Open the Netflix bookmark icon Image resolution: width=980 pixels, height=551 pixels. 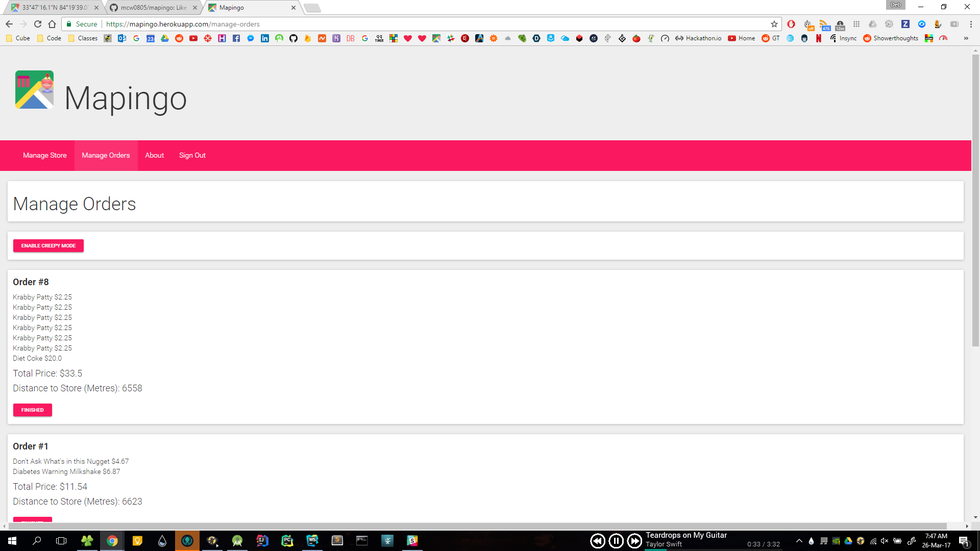click(819, 38)
